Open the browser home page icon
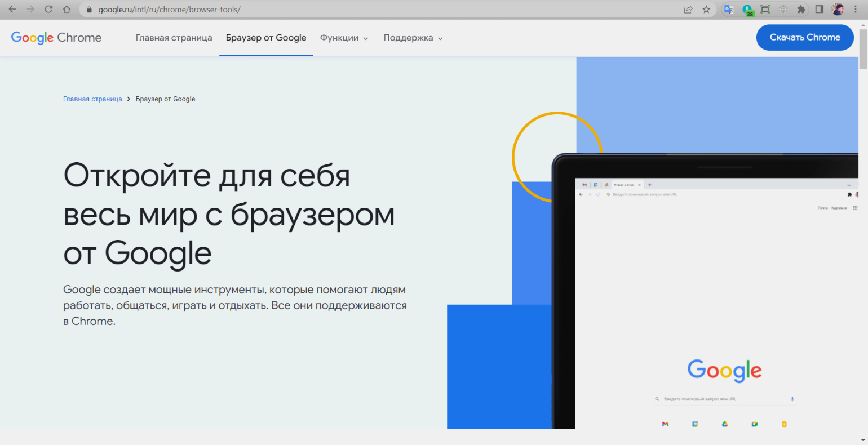Image resolution: width=868 pixels, height=445 pixels. 67,10
